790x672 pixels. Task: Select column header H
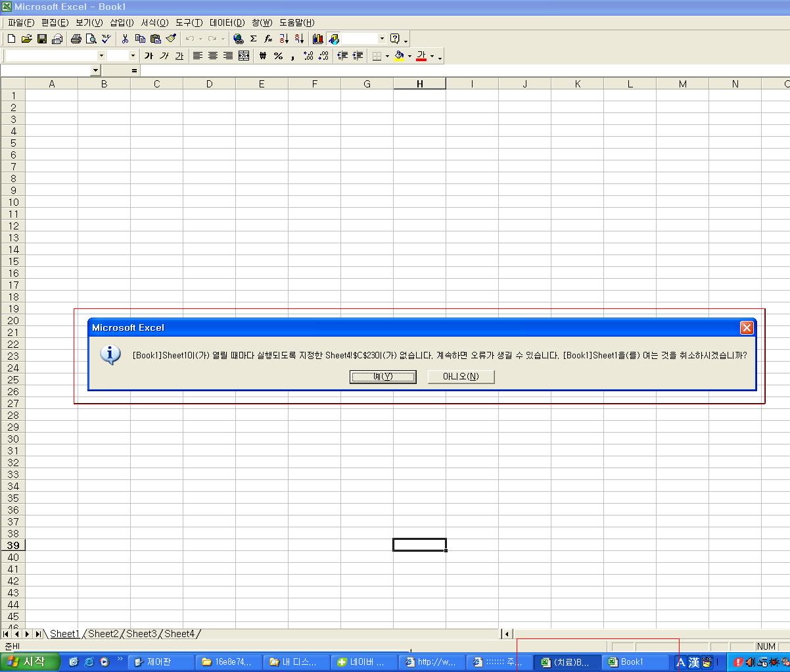point(419,84)
